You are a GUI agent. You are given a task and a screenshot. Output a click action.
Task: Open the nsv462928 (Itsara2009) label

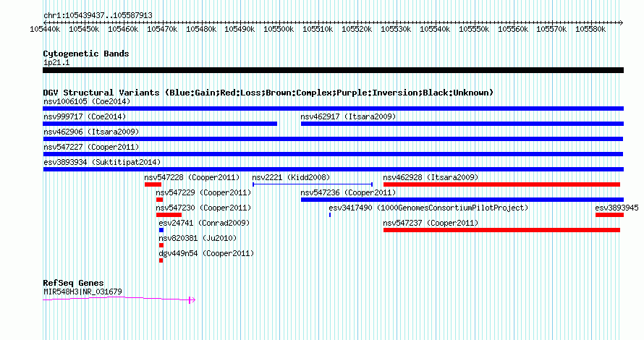[x=431, y=177]
